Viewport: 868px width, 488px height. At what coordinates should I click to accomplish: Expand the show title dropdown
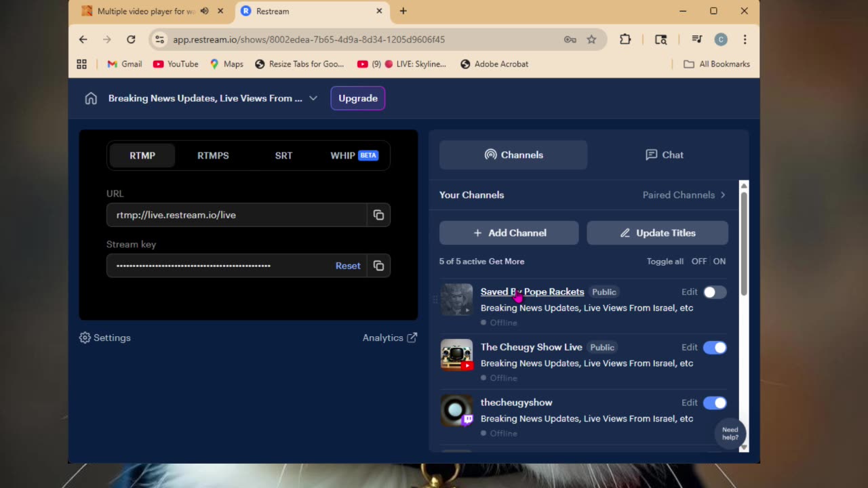click(x=313, y=98)
